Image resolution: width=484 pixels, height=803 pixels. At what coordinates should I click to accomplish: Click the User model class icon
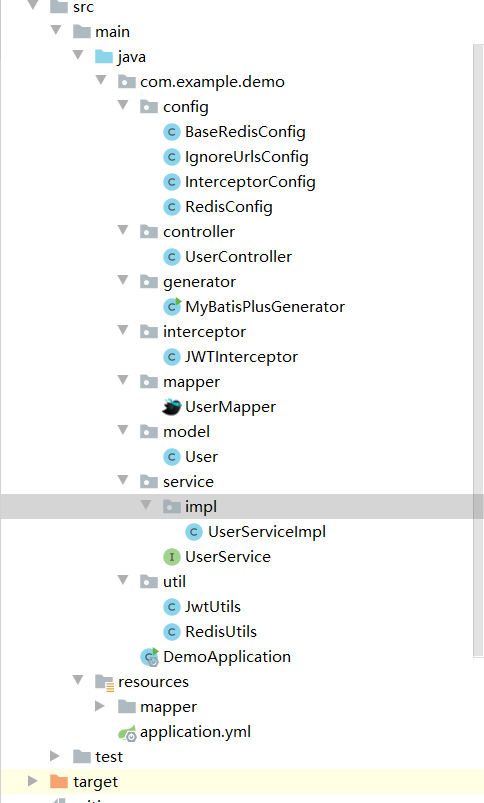tap(172, 457)
